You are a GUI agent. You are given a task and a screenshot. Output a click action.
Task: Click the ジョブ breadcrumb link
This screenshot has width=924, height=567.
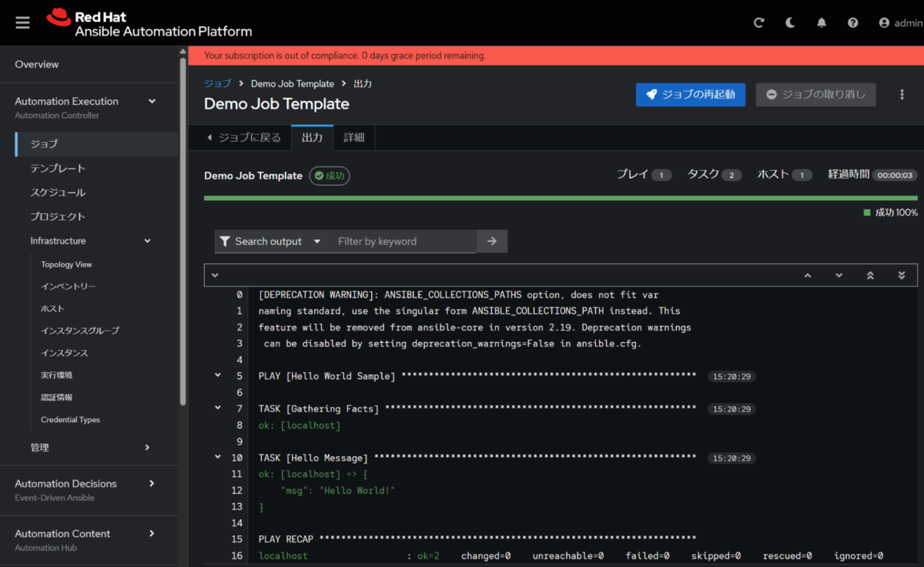[217, 83]
